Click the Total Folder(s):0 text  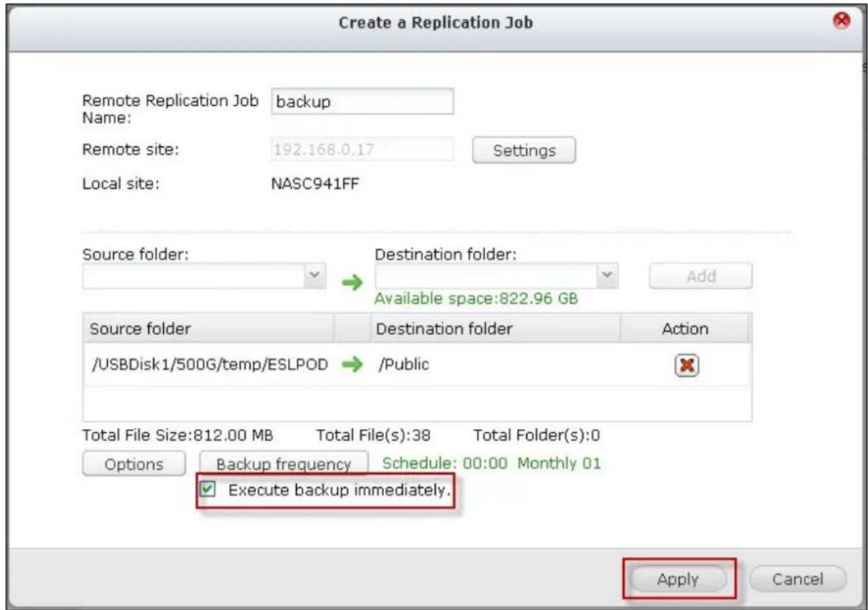tap(537, 435)
